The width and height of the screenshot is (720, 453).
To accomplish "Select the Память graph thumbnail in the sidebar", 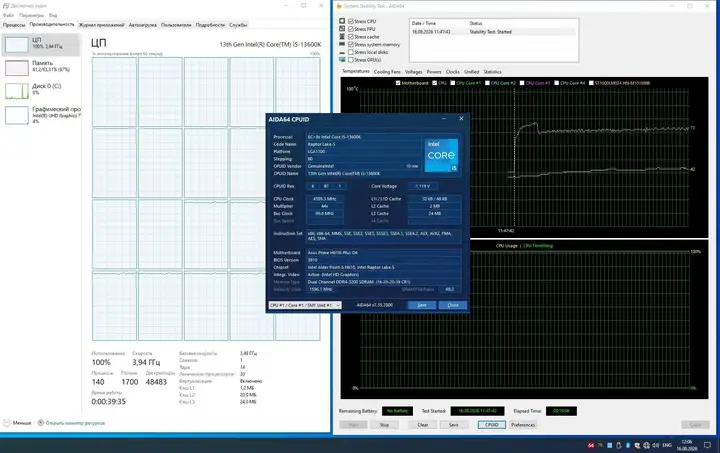I will tap(17, 67).
